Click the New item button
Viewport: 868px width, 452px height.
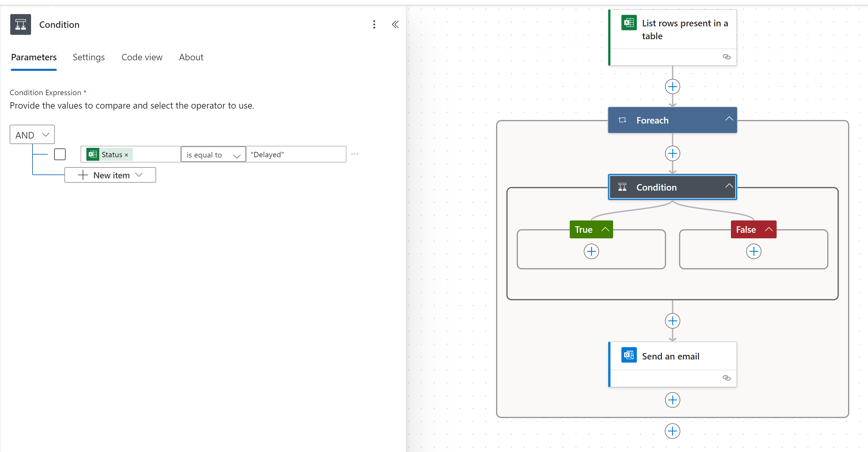[110, 175]
